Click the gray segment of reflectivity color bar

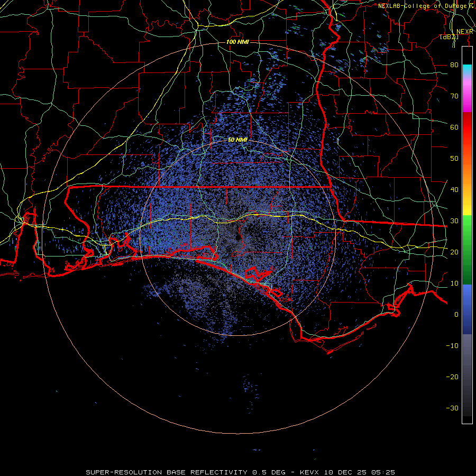(x=467, y=375)
